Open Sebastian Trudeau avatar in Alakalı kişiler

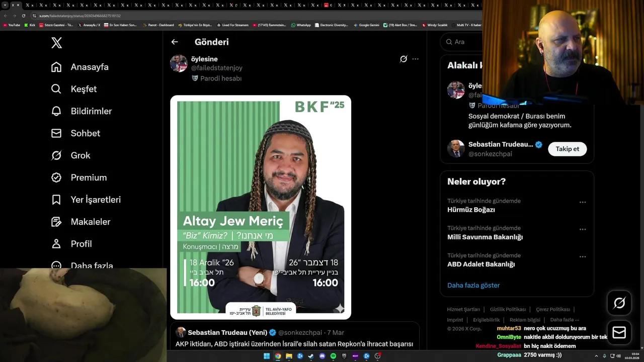click(456, 149)
